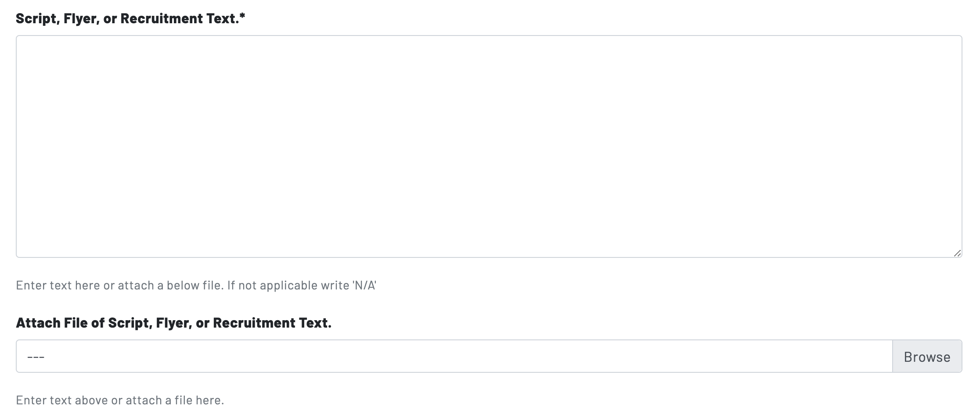Open the file picker via Browse
This screenshot has height=414, width=980.
pyautogui.click(x=927, y=357)
